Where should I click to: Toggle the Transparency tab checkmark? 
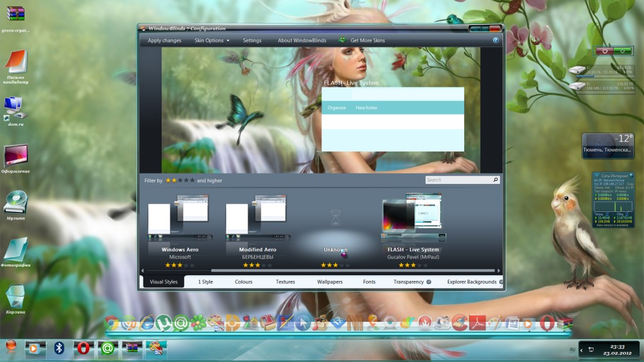pos(429,282)
